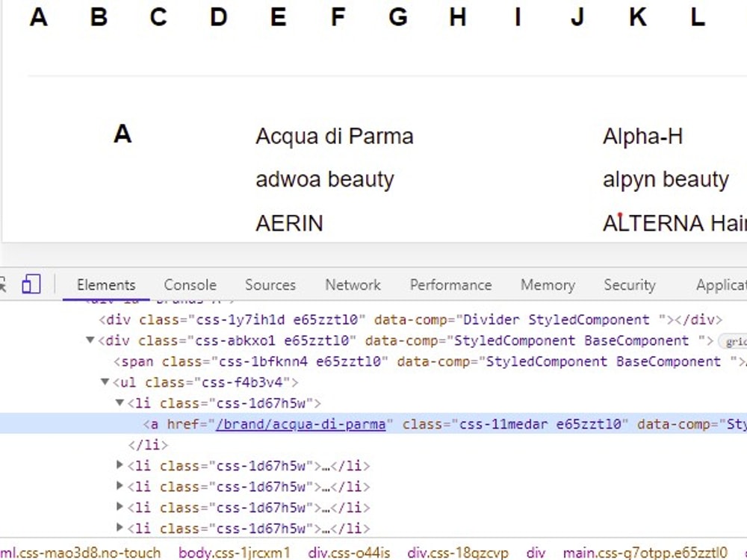747x560 pixels.
Task: Open the Sources tab
Action: (270, 284)
